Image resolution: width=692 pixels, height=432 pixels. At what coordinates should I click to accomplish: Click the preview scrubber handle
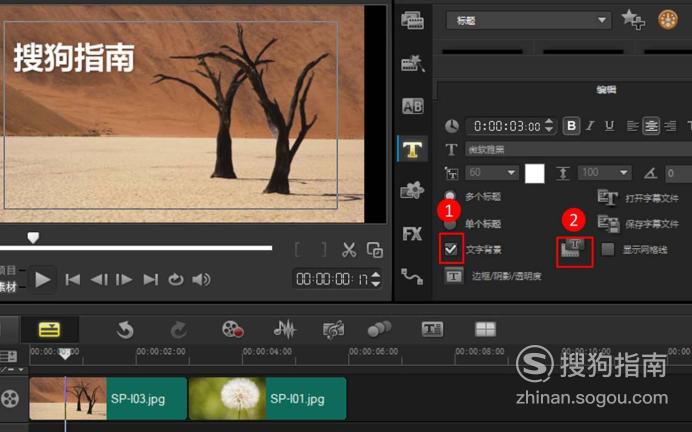click(33, 237)
